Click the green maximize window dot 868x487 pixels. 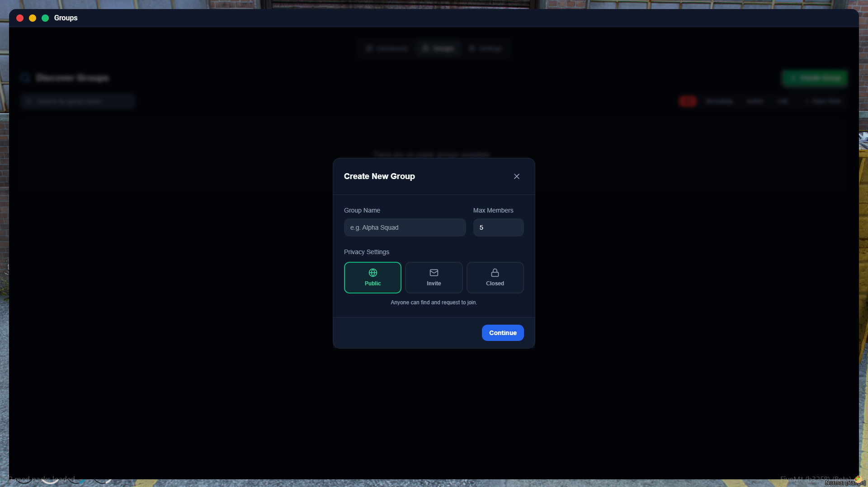pyautogui.click(x=45, y=18)
